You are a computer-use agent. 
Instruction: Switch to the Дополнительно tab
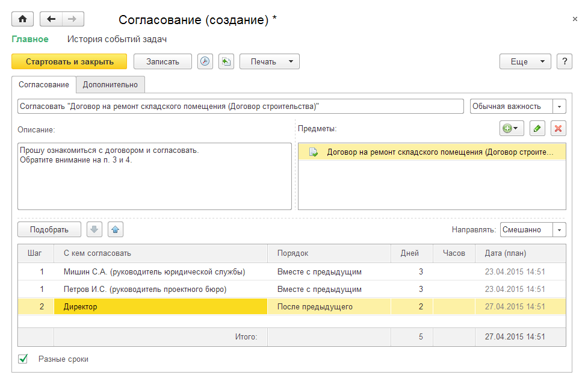click(110, 85)
